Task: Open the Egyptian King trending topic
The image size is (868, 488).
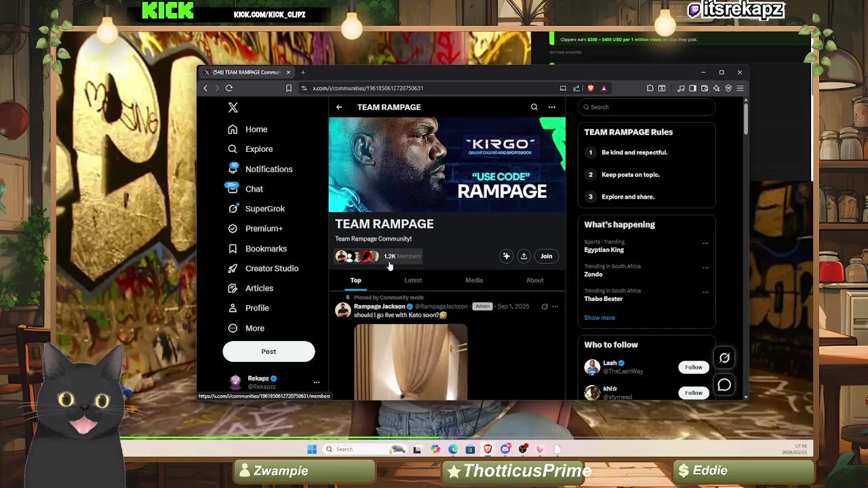Action: click(x=604, y=250)
